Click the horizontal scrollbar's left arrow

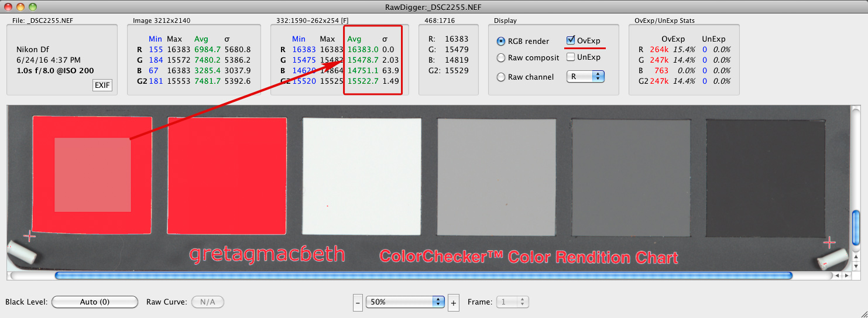click(838, 275)
